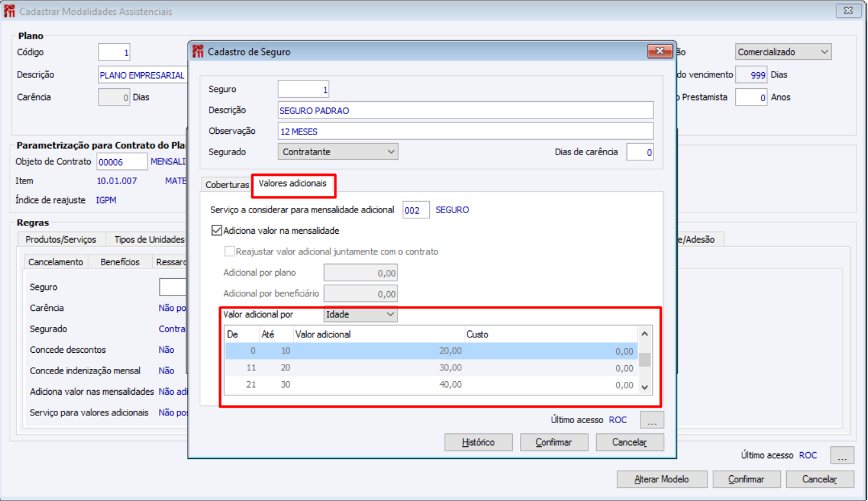
Task: Click the vencimento 999 Dias field
Action: pos(751,75)
